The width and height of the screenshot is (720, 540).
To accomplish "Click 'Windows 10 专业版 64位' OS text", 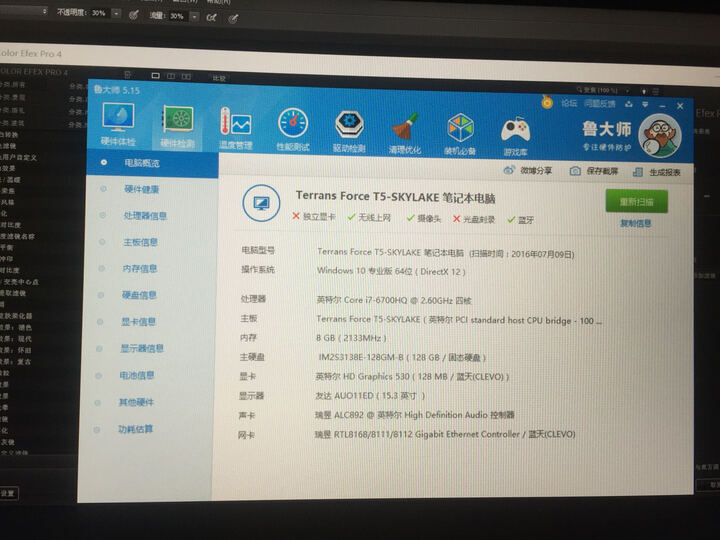I will pyautogui.click(x=365, y=271).
